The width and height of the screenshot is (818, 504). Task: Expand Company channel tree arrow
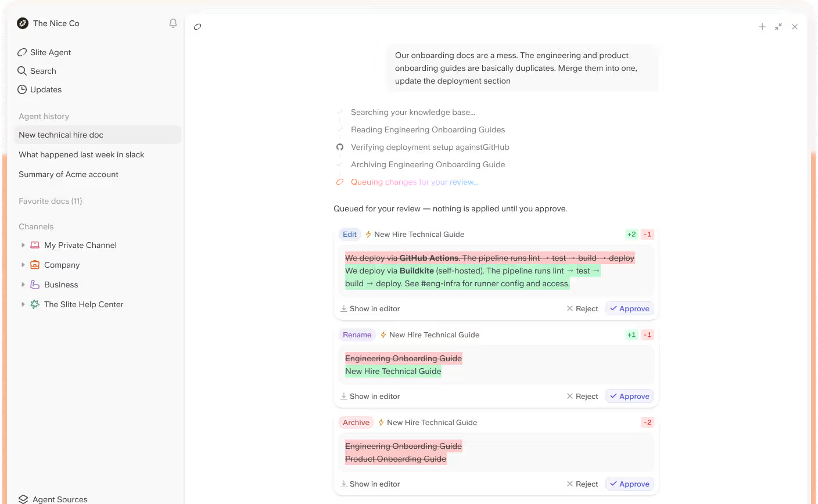[x=23, y=265]
